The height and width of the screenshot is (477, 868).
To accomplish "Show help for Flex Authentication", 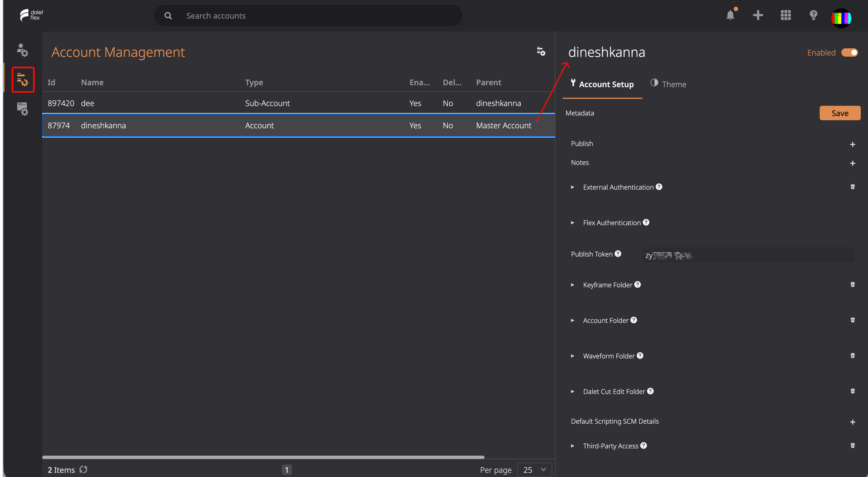I will 646,222.
